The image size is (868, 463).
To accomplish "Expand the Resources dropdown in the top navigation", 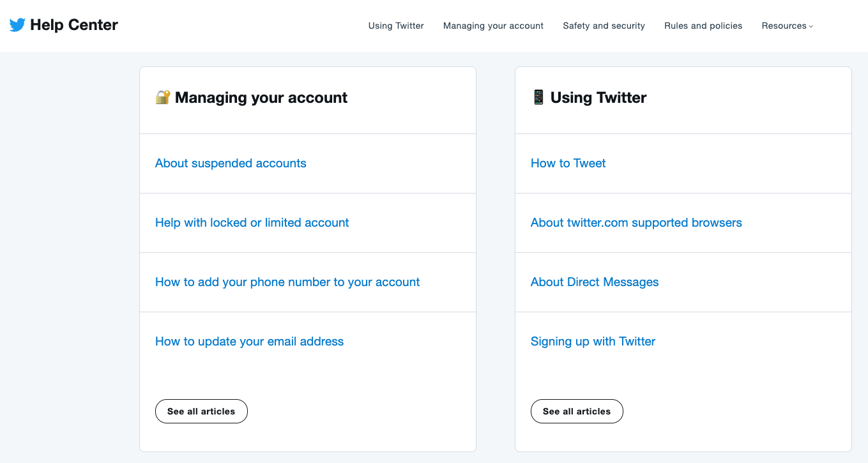I will 787,26.
